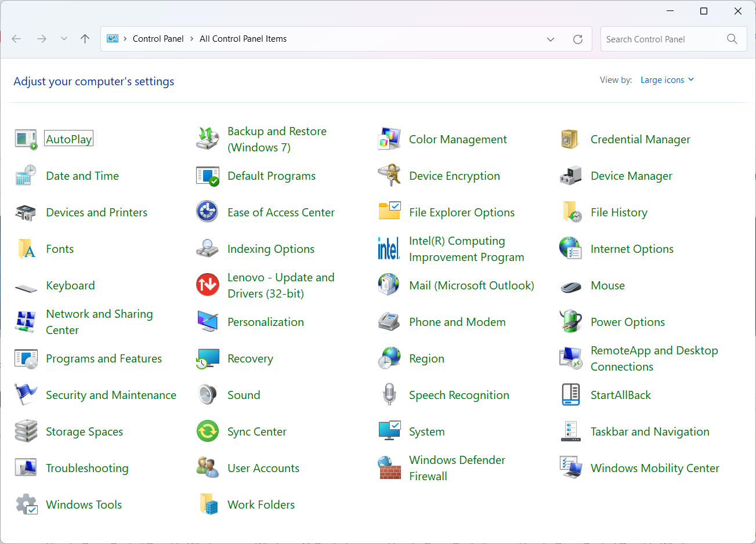This screenshot has width=756, height=544.
Task: Open the AutoPlay icon
Action: pos(26,139)
